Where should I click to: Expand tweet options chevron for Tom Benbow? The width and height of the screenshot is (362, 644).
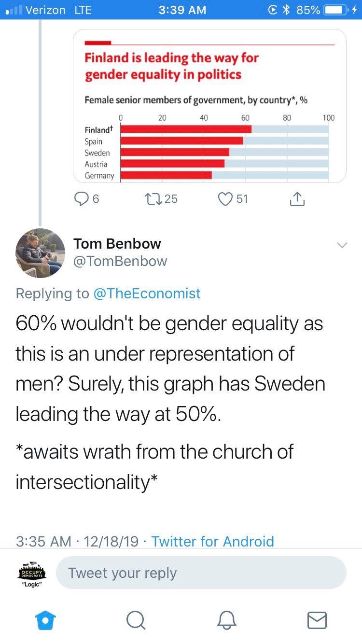342,245
